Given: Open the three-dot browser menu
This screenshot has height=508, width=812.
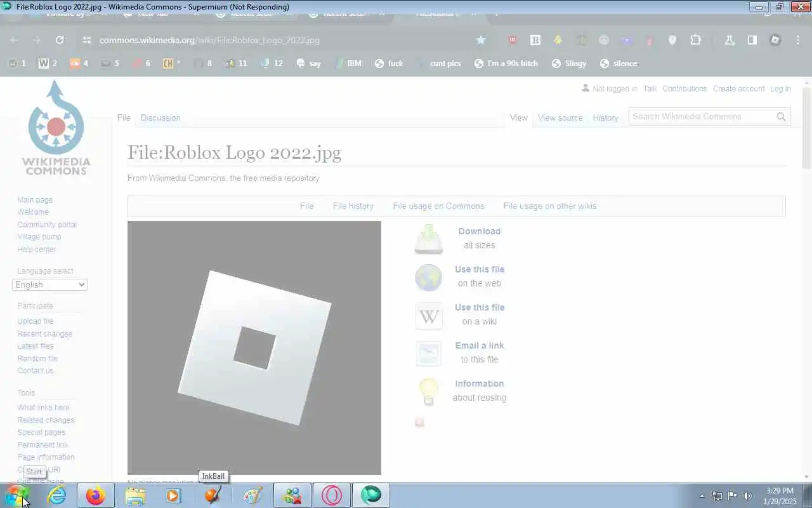Looking at the screenshot, I should click(797, 40).
